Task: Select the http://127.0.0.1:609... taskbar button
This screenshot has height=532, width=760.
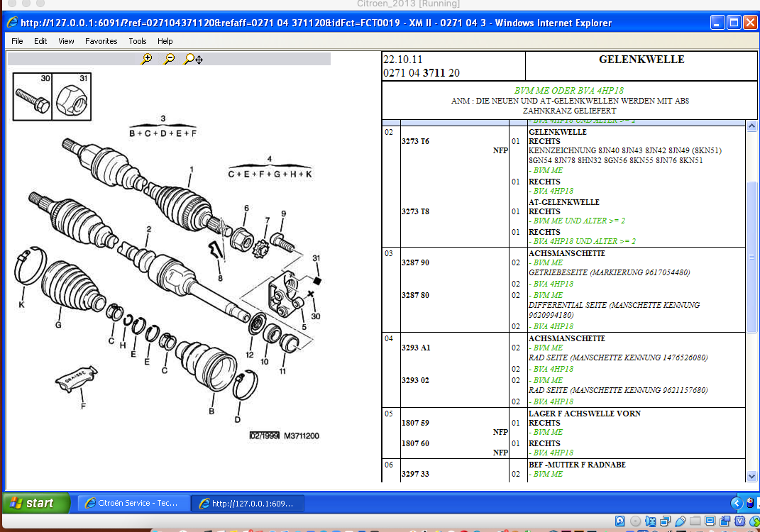Action: pyautogui.click(x=247, y=504)
